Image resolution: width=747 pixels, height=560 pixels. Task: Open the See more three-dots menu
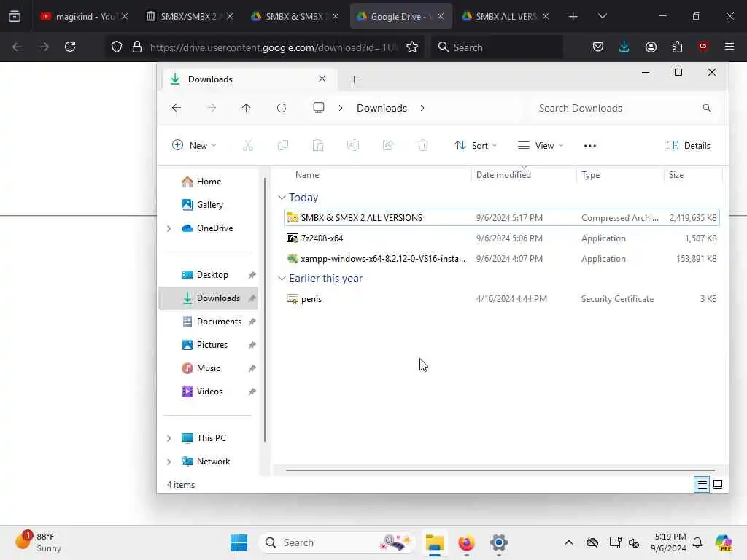[x=589, y=146]
